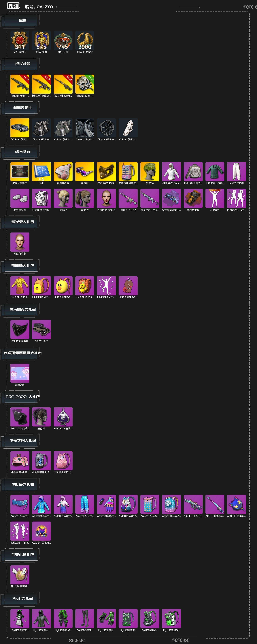
Task: Select the 发型35 hairstyle item
Action: (x=41, y=417)
